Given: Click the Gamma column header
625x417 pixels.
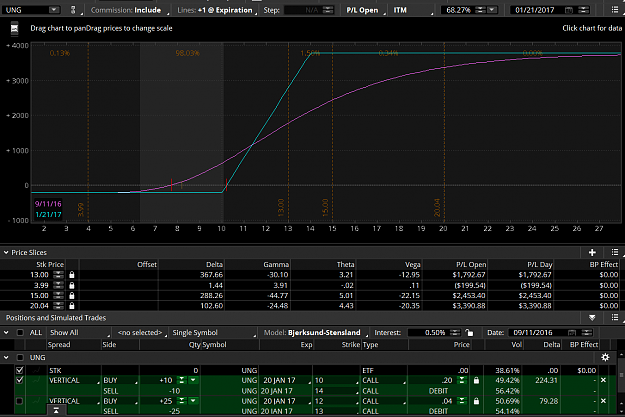Looking at the screenshot, I should (x=276, y=264).
